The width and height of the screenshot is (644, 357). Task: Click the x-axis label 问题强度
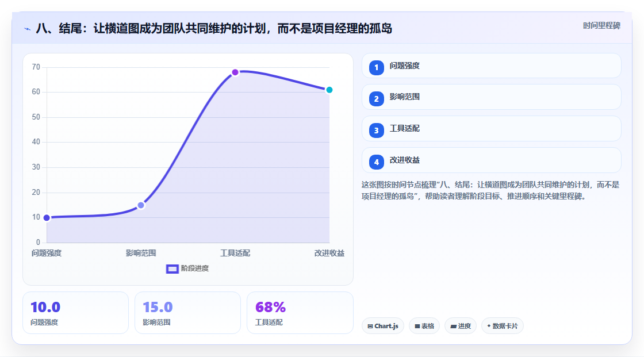pos(47,254)
